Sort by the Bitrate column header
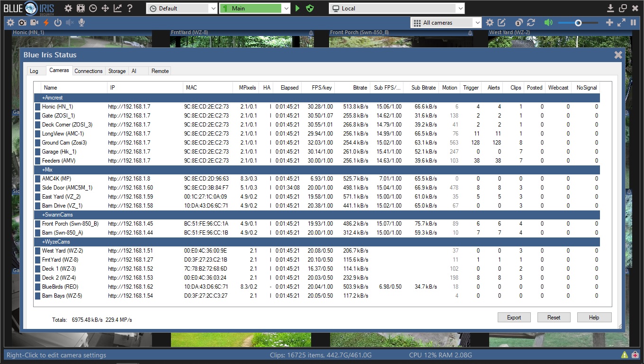Viewport: 644px width, 364px height. coord(352,88)
